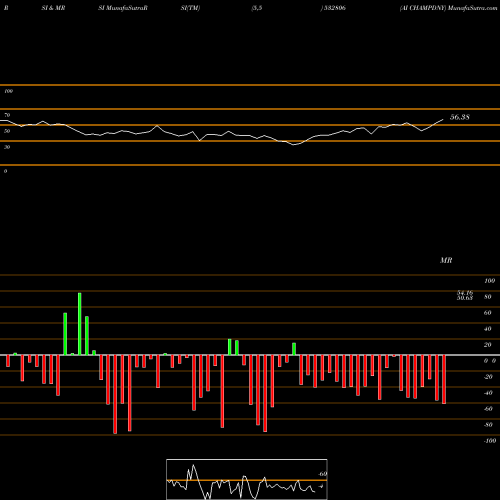500x500 pixels.
Task: Click the tallest green MR histogram bar
Action: (80, 324)
